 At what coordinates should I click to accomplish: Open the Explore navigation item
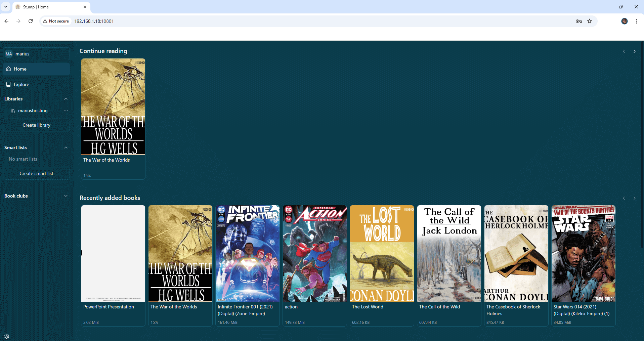point(36,84)
